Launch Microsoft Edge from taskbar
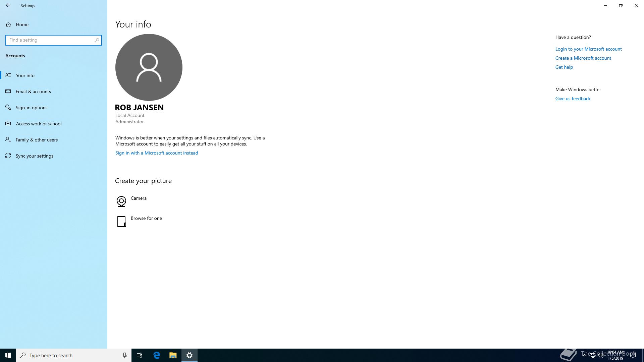 [x=157, y=355]
